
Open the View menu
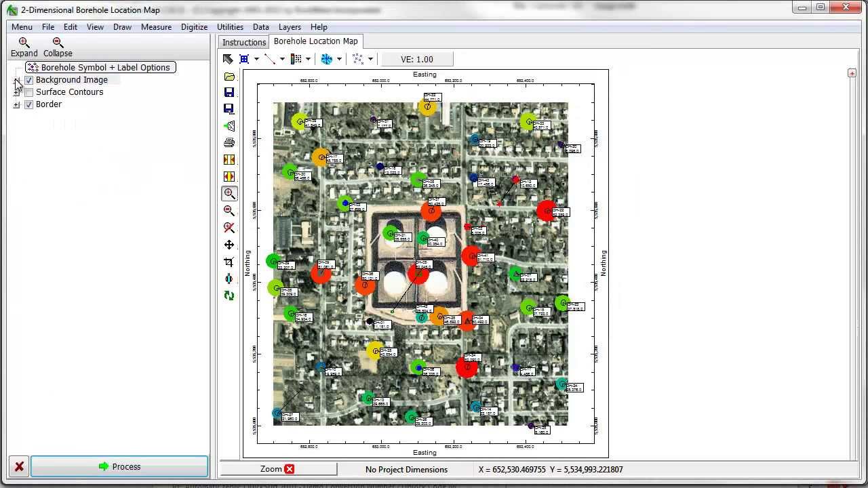pyautogui.click(x=95, y=27)
